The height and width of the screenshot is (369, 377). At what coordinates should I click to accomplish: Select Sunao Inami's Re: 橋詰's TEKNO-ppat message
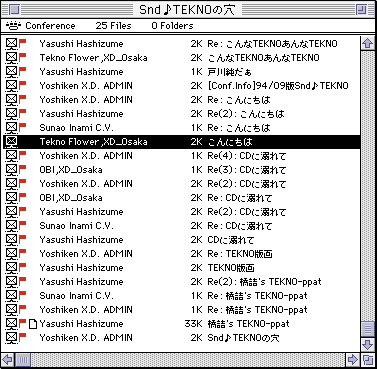click(x=181, y=296)
